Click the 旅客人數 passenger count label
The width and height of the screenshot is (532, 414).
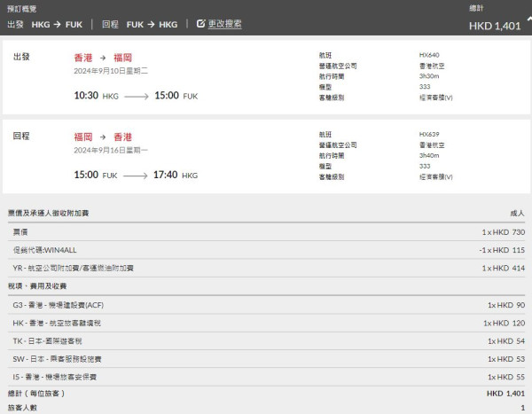point(22,408)
